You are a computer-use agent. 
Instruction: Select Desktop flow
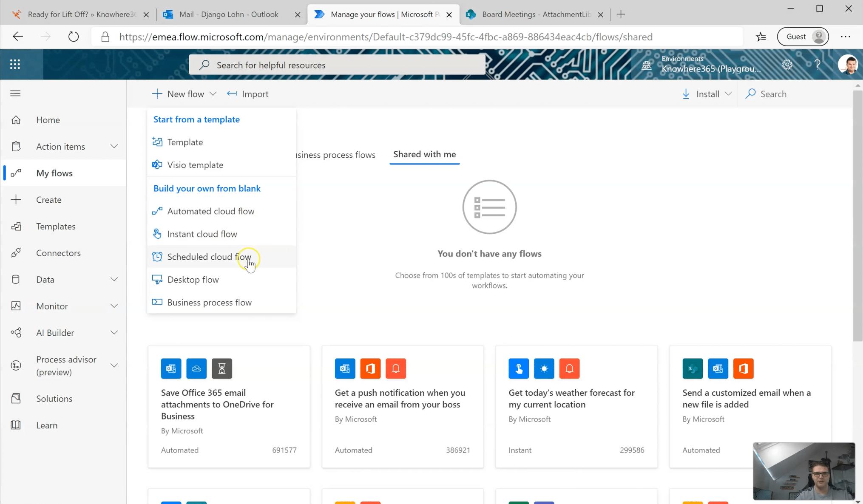click(x=221, y=280)
